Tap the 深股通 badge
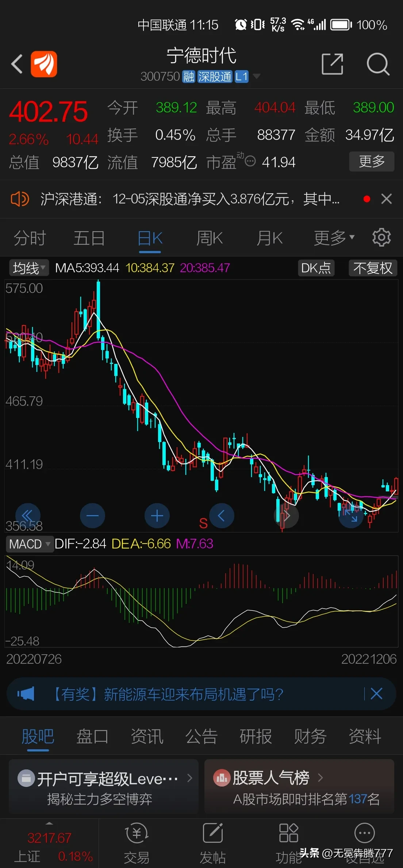 pos(215,77)
